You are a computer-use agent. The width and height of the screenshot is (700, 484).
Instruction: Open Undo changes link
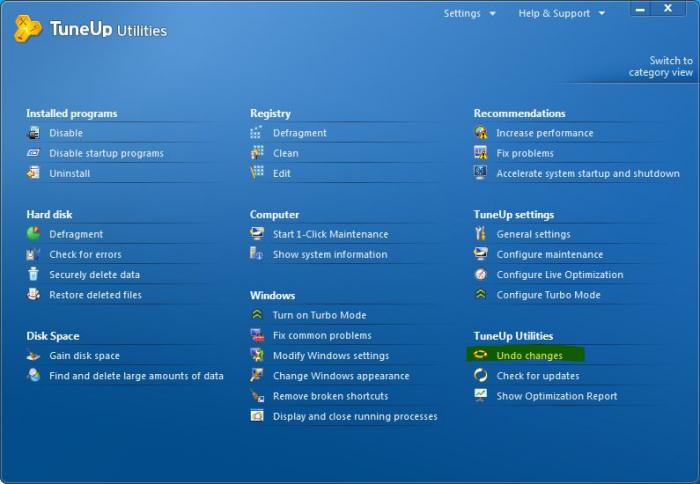coord(529,355)
